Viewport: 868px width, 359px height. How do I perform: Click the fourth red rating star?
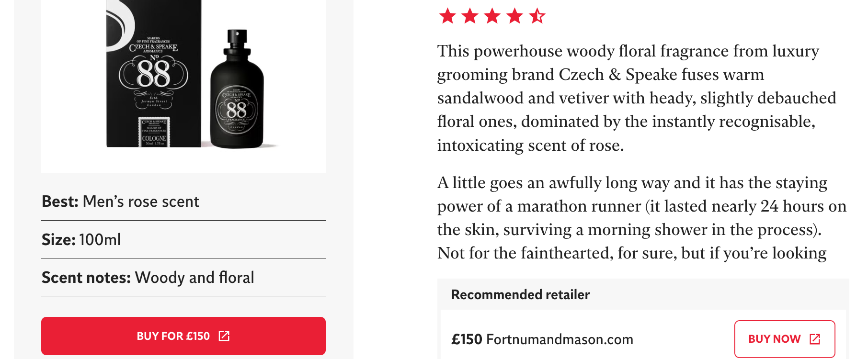pyautogui.click(x=515, y=16)
